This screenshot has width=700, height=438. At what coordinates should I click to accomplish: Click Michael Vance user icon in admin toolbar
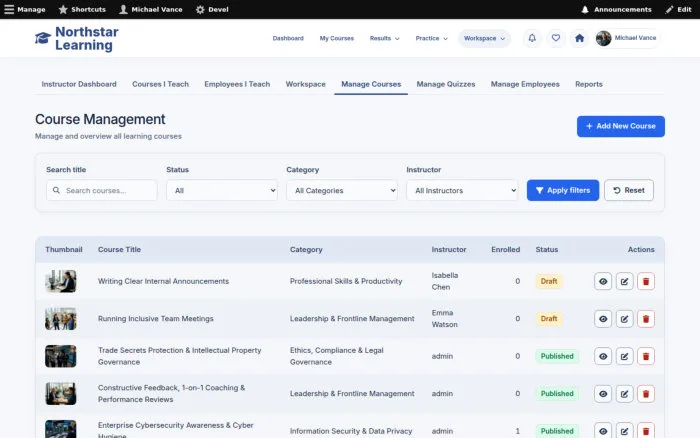point(151,9)
